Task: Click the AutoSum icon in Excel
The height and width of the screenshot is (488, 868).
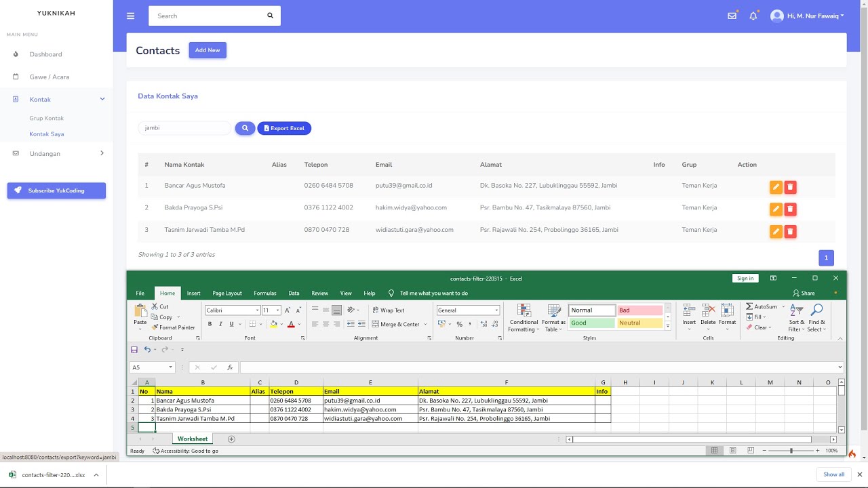Action: point(749,306)
